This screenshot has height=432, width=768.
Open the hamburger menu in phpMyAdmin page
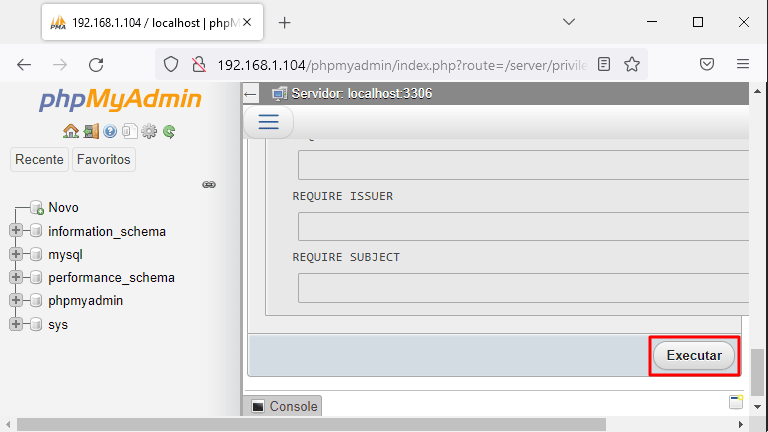pyautogui.click(x=268, y=121)
